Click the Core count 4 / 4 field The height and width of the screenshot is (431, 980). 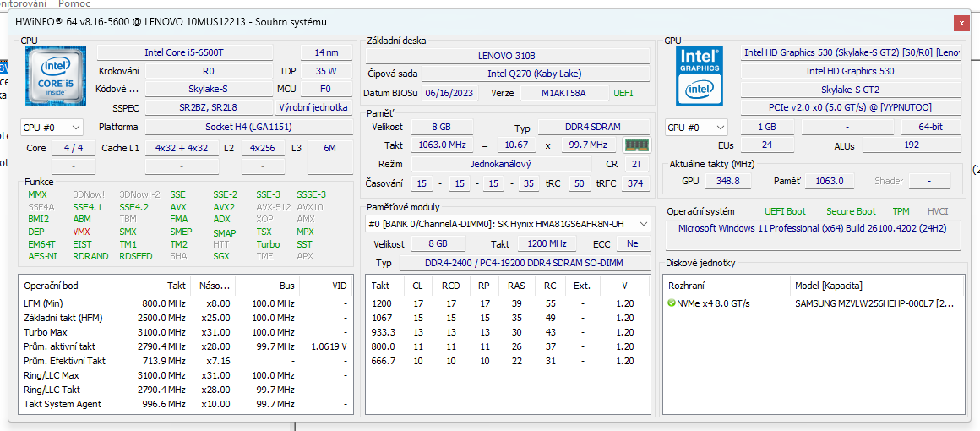[73, 148]
